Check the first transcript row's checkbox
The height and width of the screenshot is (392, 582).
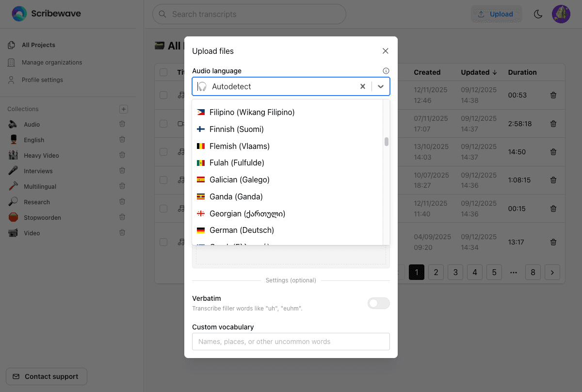163,95
